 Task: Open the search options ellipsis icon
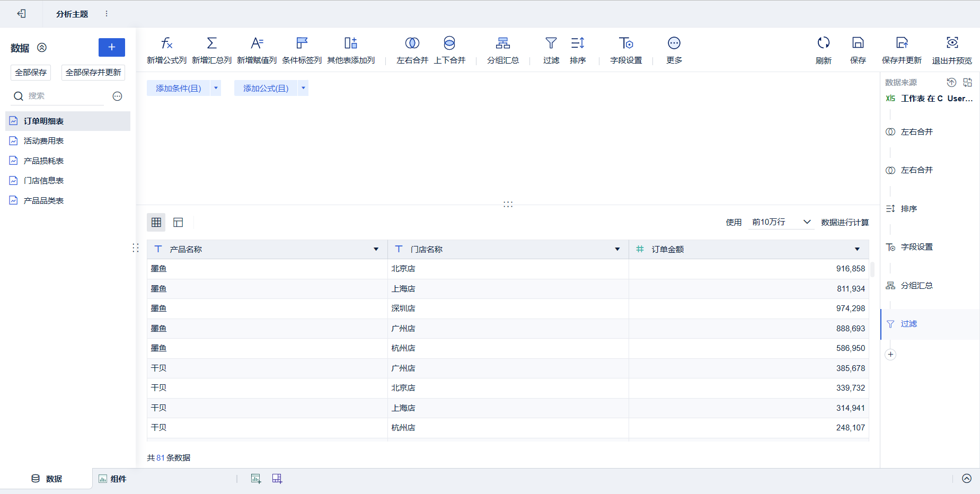(x=118, y=96)
